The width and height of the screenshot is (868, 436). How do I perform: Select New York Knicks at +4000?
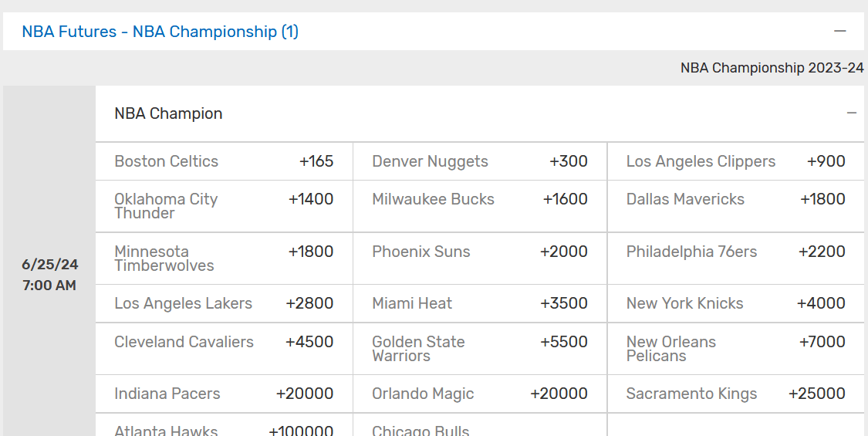735,303
